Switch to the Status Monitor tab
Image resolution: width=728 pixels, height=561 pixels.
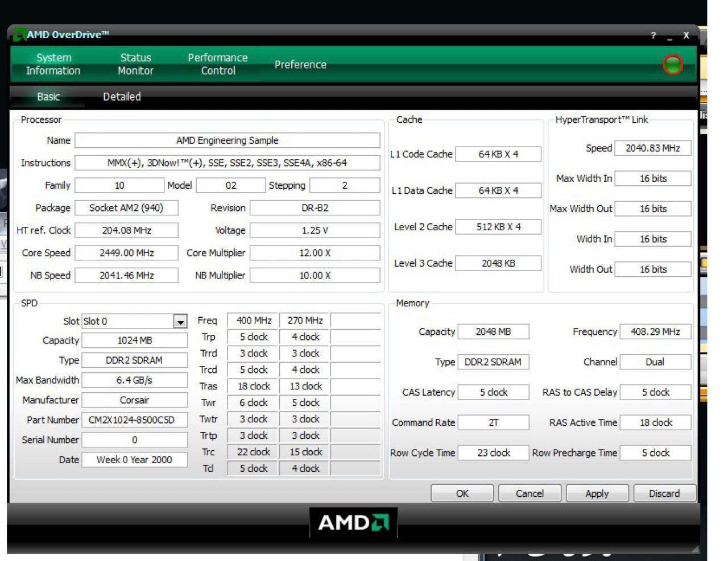coord(135,64)
